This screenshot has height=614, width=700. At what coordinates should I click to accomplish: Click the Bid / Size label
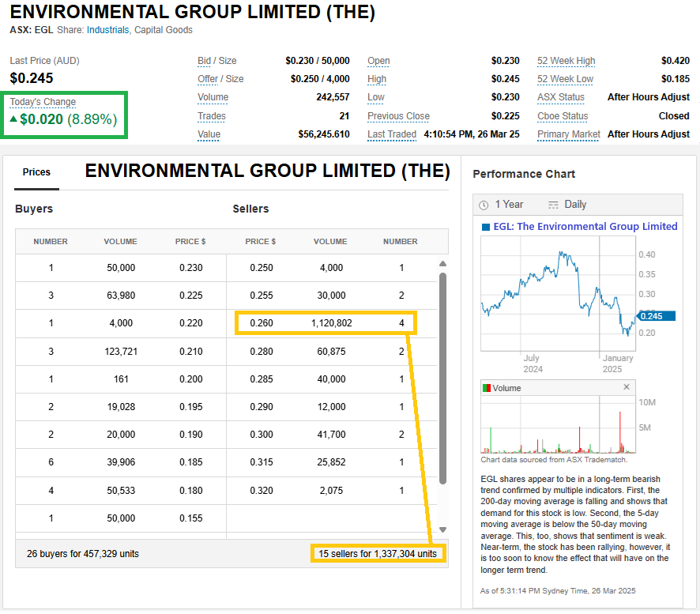217,61
